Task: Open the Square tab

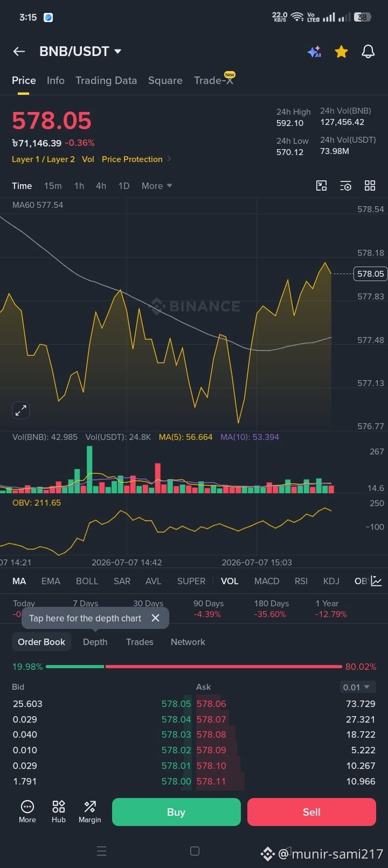Action: point(165,80)
